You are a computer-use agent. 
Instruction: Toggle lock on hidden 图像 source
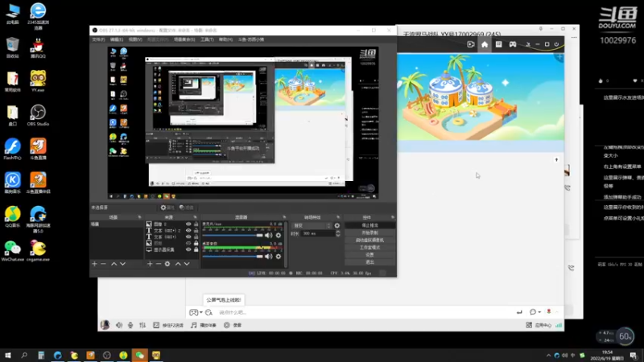coord(196,244)
